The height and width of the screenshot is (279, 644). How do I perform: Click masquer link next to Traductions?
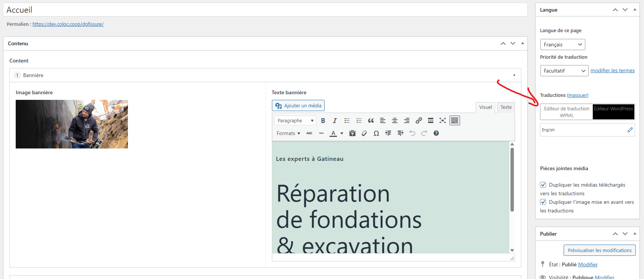(577, 95)
